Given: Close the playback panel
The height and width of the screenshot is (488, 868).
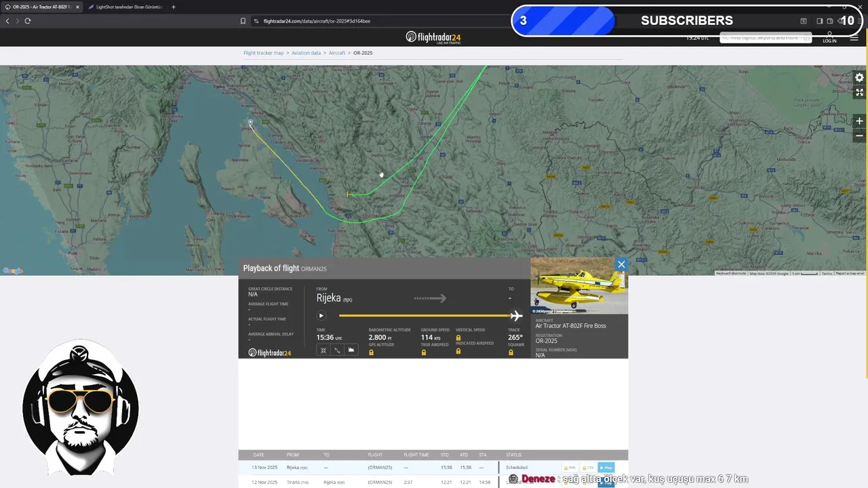Looking at the screenshot, I should (x=621, y=264).
